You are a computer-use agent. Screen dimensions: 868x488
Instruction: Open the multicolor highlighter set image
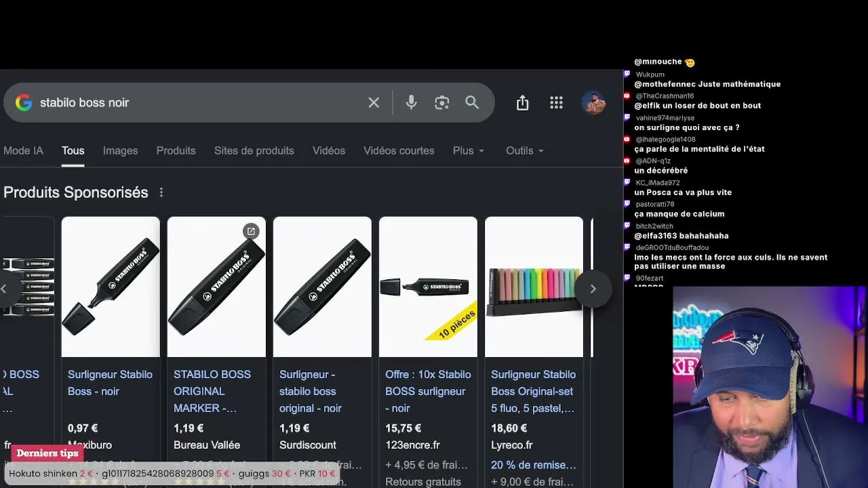534,287
